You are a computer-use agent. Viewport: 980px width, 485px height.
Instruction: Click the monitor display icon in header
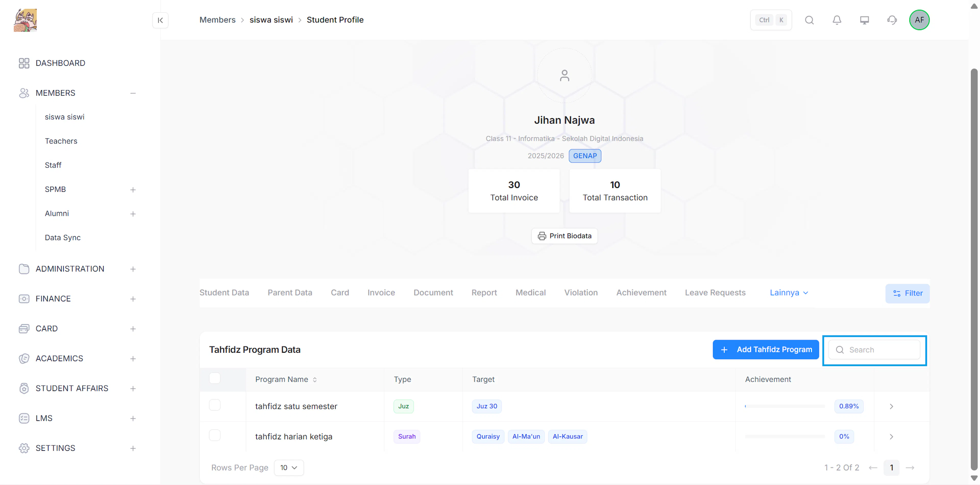864,20
